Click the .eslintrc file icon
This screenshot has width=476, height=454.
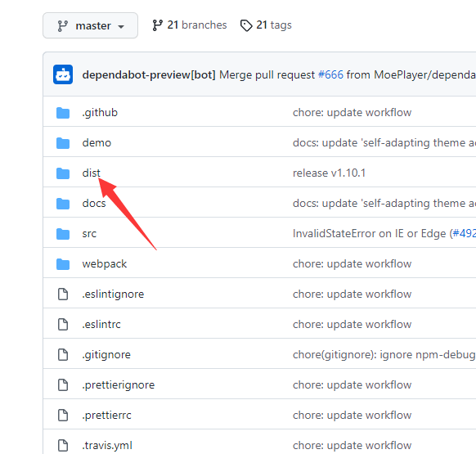click(63, 324)
